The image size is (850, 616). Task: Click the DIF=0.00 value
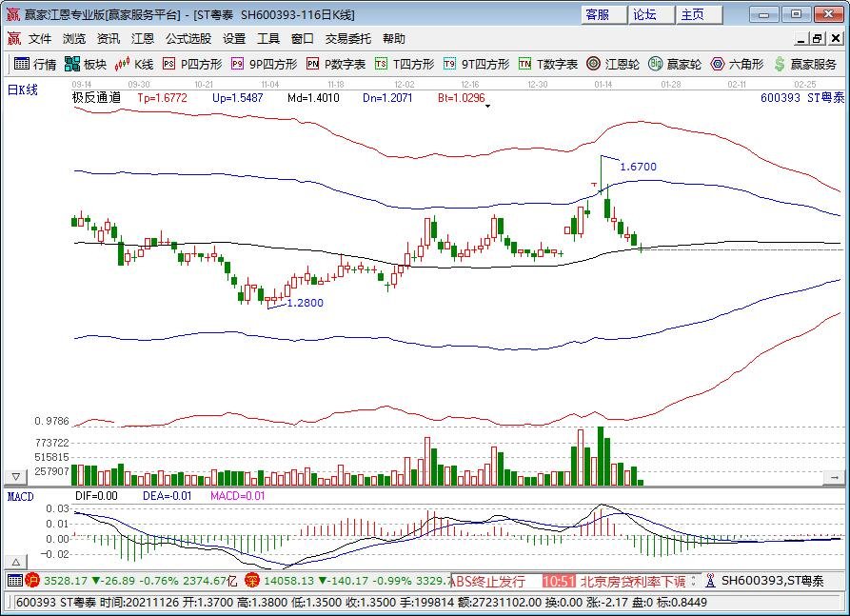pos(96,496)
